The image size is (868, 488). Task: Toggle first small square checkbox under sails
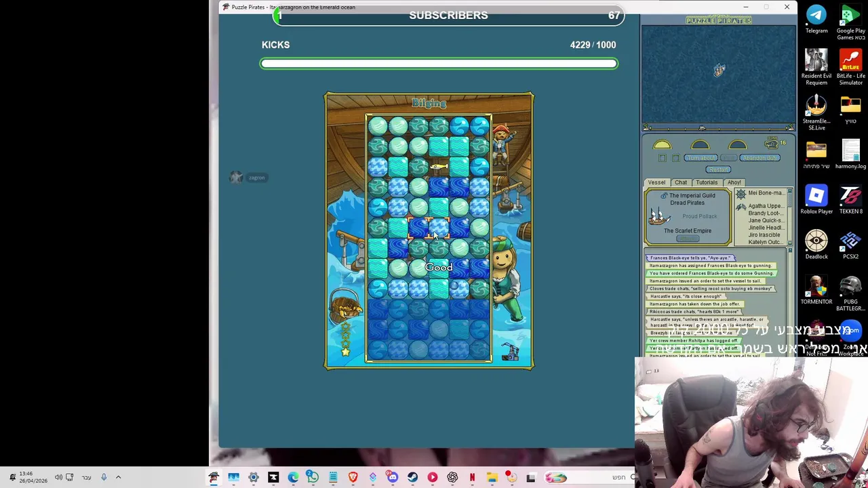click(x=663, y=158)
